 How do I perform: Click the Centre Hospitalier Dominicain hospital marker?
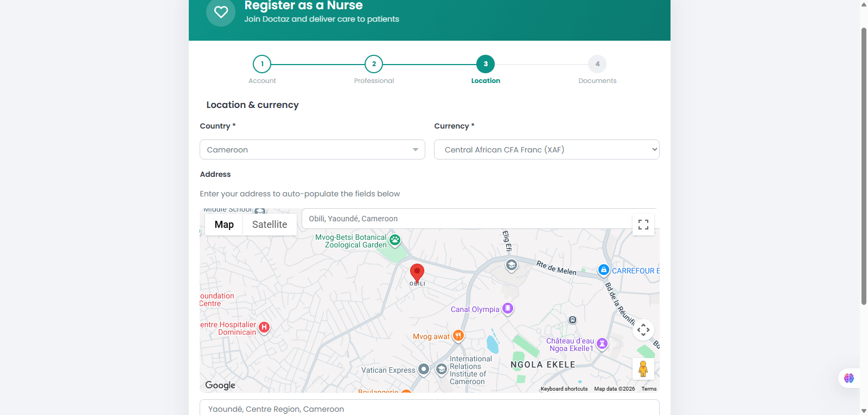point(264,327)
